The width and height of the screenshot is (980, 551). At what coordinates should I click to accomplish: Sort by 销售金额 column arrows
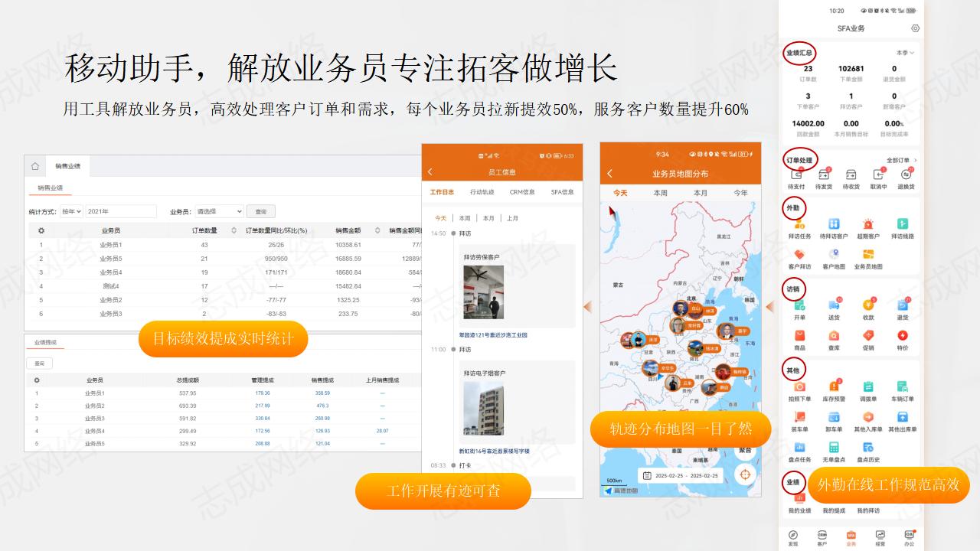[377, 230]
